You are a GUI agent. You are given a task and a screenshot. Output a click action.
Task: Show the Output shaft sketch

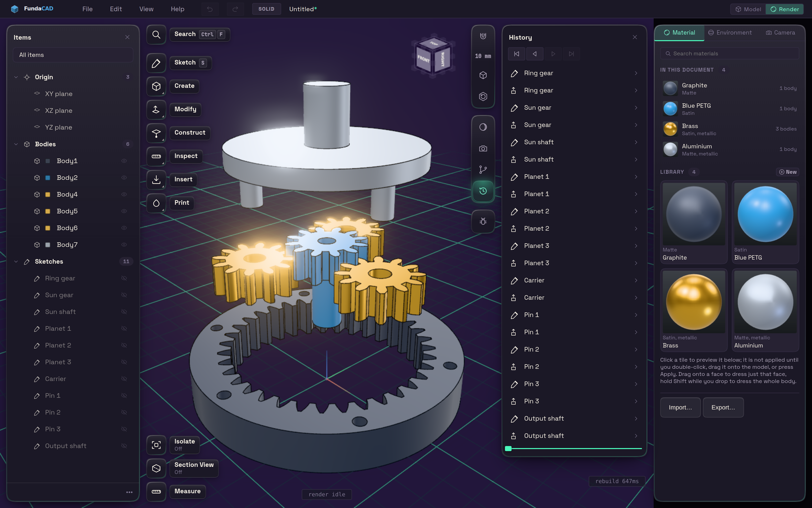[x=124, y=446]
